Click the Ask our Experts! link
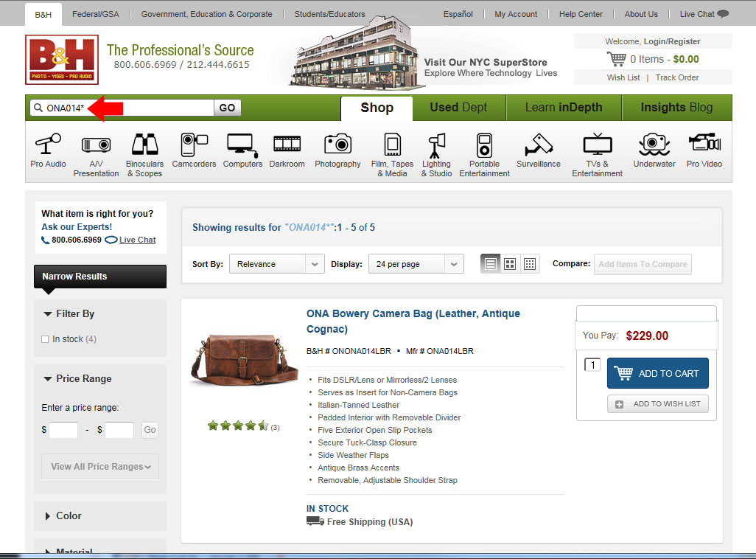The height and width of the screenshot is (559, 756). click(77, 227)
